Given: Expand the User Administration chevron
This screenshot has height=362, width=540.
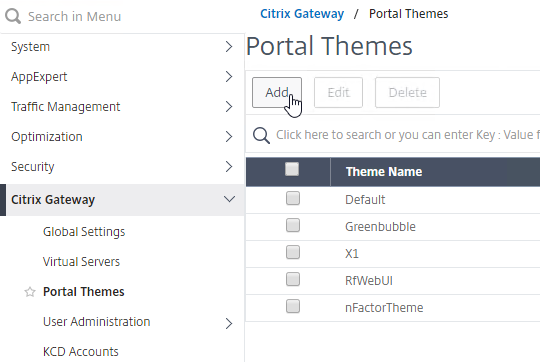Looking at the screenshot, I should click(x=229, y=323).
